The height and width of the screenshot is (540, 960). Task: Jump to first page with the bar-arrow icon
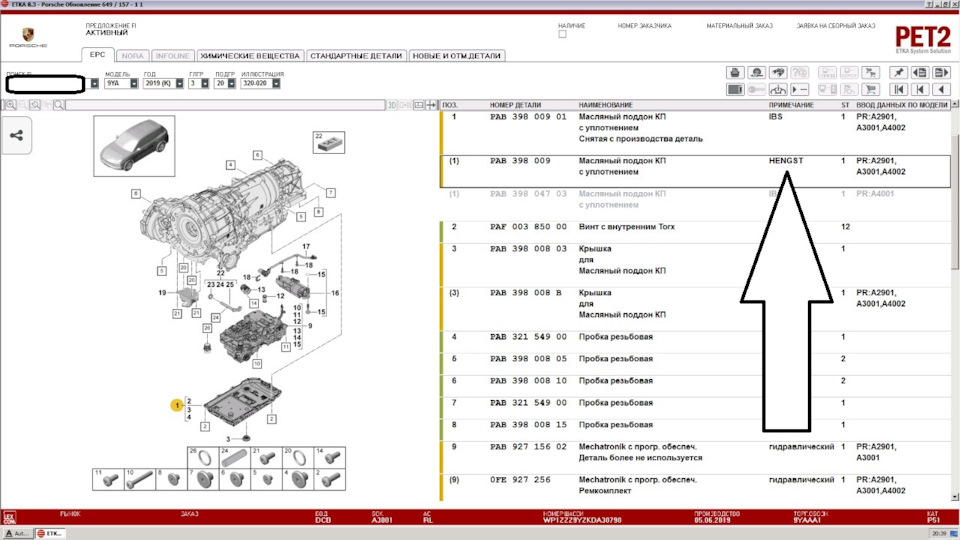coord(898,90)
